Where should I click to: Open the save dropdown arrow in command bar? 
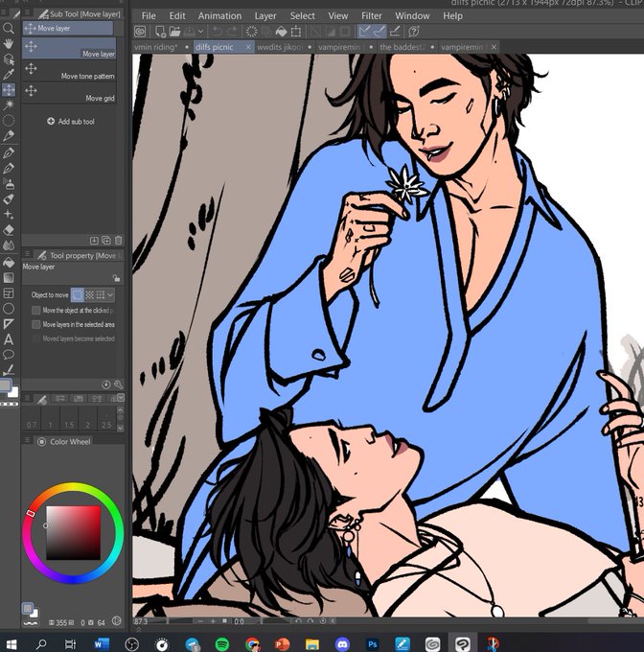[x=200, y=32]
